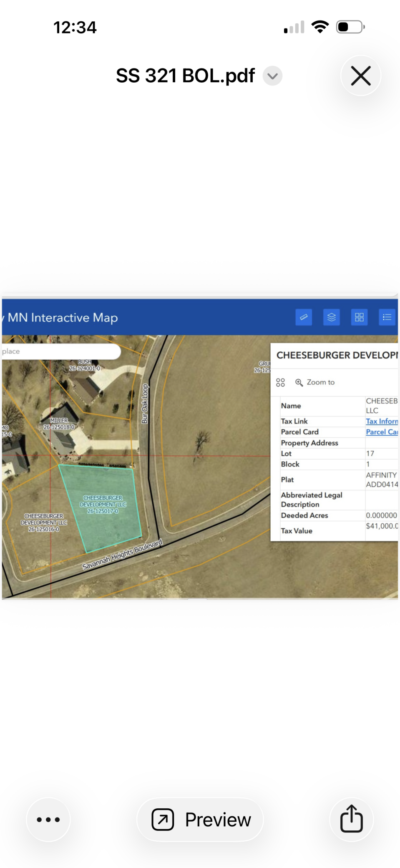Tap the Savannah Heights Boulevard street label
The image size is (400, 868).
coord(122,555)
